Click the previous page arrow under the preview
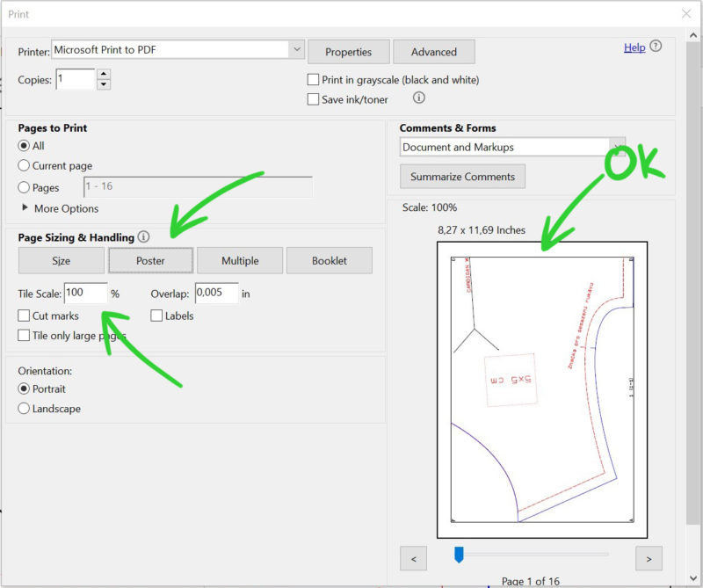The height and width of the screenshot is (588, 703). [413, 558]
